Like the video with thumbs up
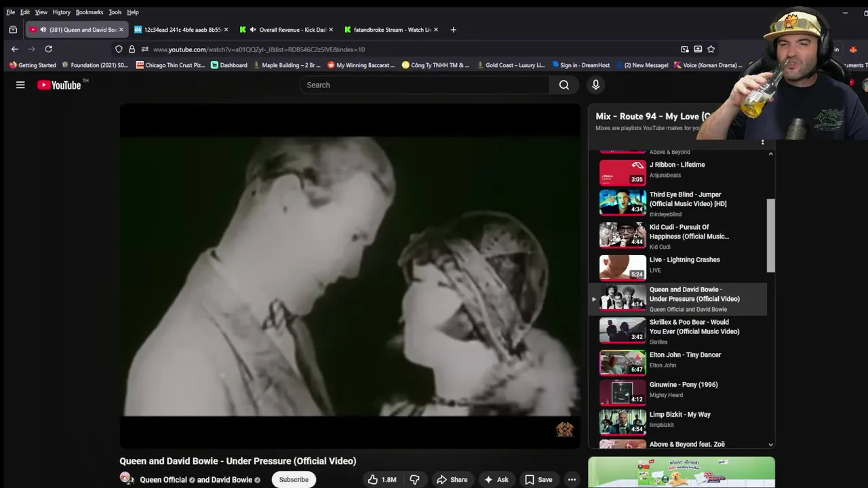 pyautogui.click(x=382, y=479)
